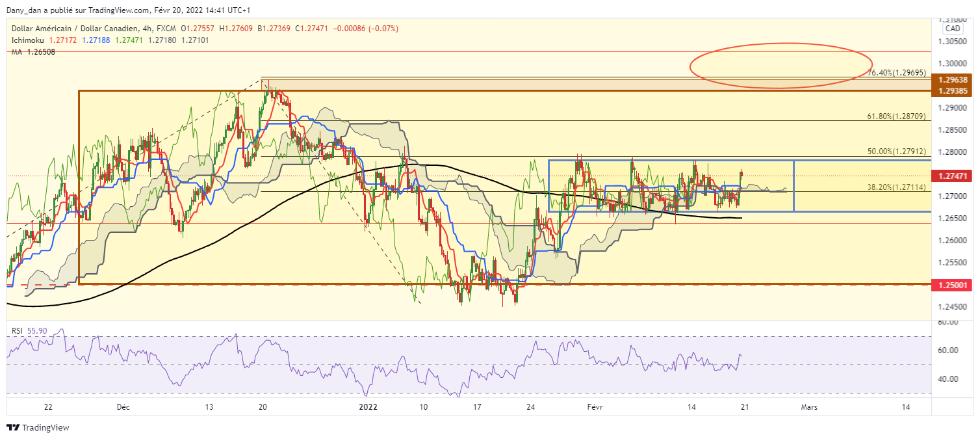Click the Févr label on time axis
This screenshot has height=439, width=980.
pyautogui.click(x=595, y=407)
